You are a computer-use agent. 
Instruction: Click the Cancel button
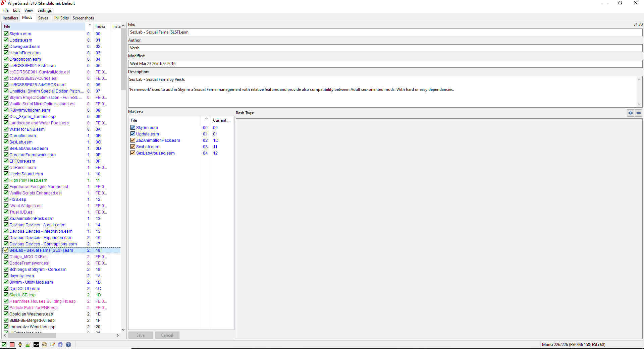[x=167, y=335]
